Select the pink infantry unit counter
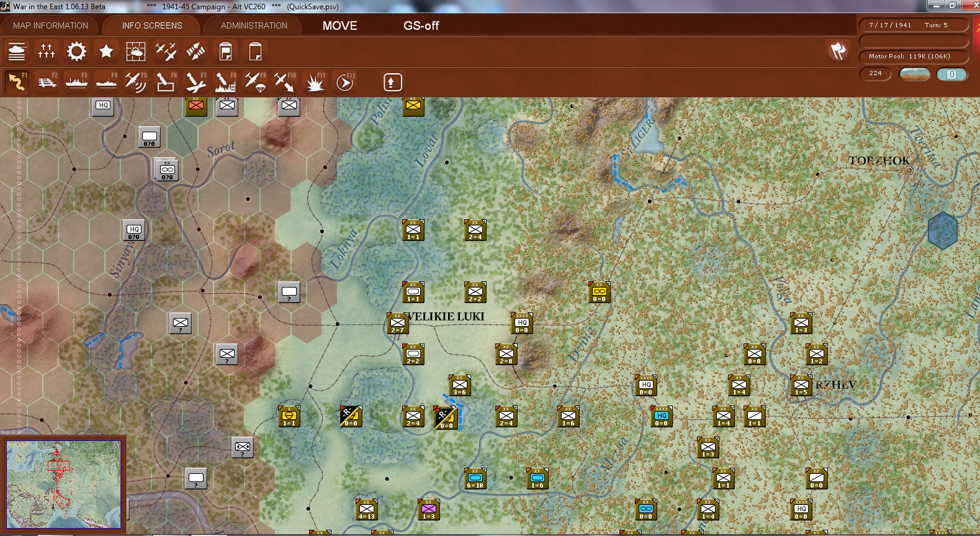The image size is (980, 536). (x=429, y=509)
